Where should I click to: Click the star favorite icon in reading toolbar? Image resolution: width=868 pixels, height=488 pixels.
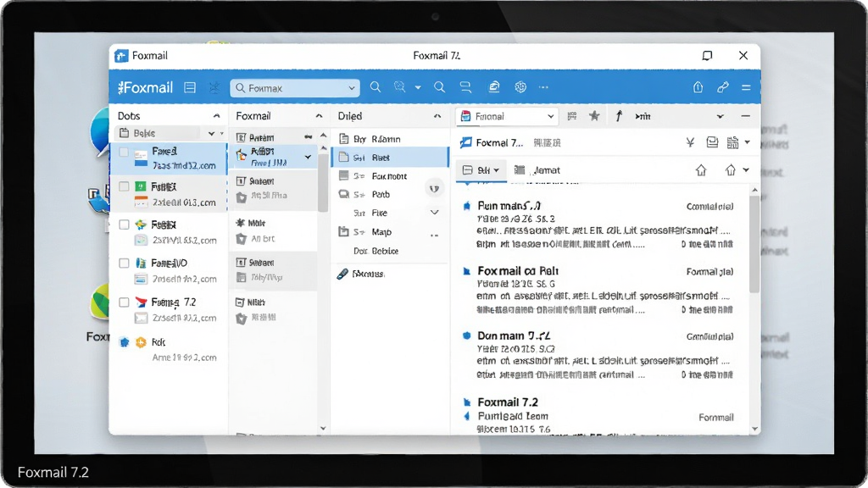click(x=594, y=115)
